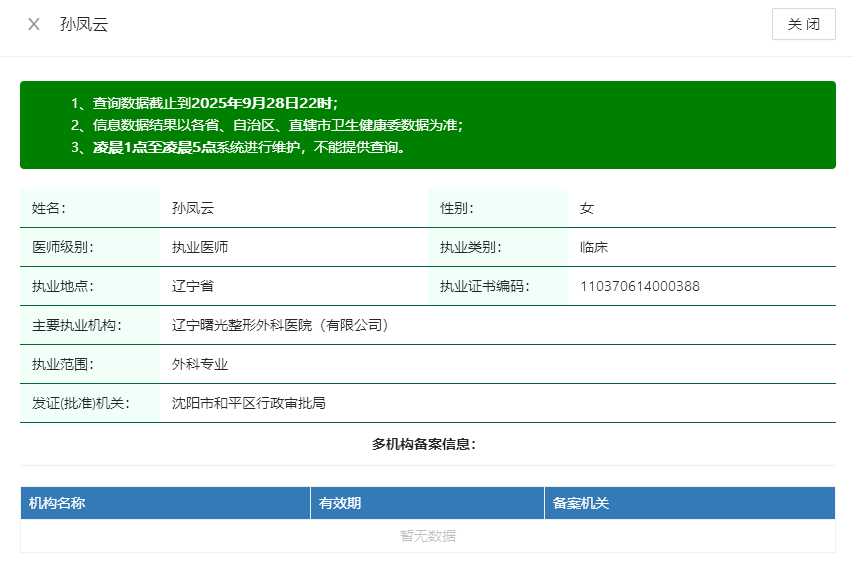Select the 孙凤云 dialog title text

(84, 25)
